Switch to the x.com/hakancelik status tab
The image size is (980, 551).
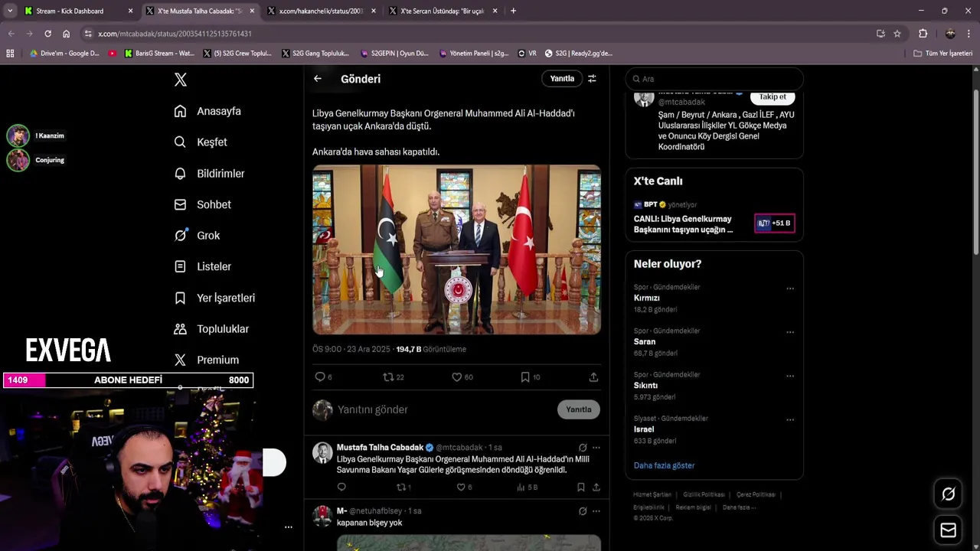tap(320, 11)
